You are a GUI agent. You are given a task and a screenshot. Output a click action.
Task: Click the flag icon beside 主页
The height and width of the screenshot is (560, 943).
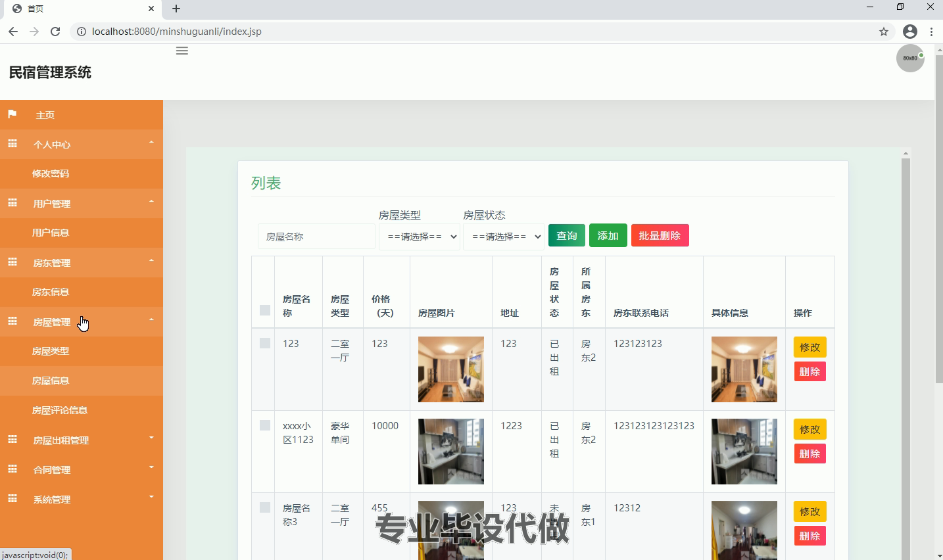coord(12,114)
